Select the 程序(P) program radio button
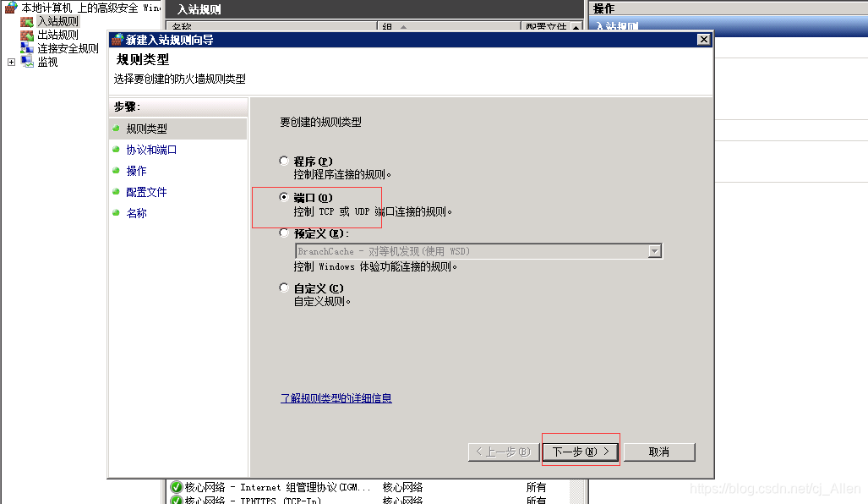Screen dimensions: 868x504 pyautogui.click(x=284, y=161)
